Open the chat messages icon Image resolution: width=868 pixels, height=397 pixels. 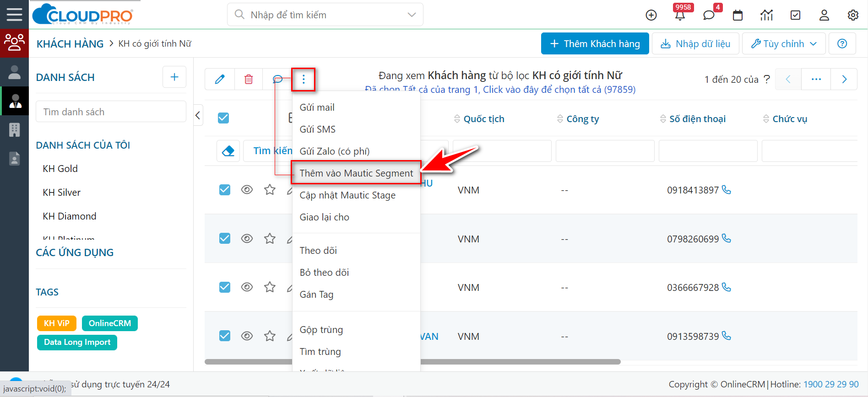[709, 15]
